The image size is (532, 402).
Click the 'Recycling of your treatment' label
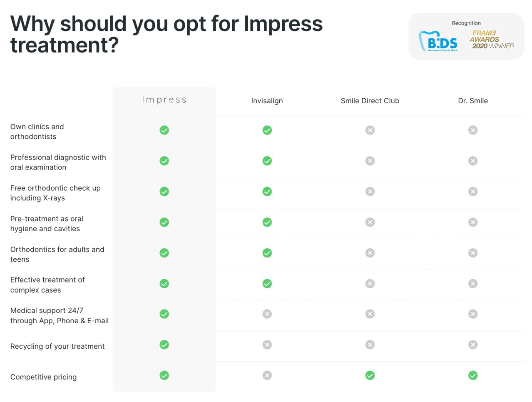(x=57, y=346)
